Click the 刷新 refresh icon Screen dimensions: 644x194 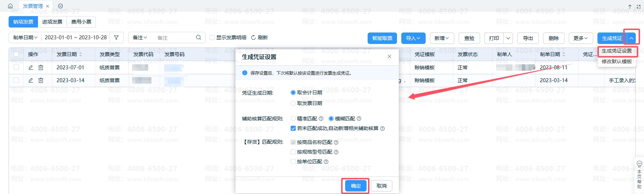253,38
